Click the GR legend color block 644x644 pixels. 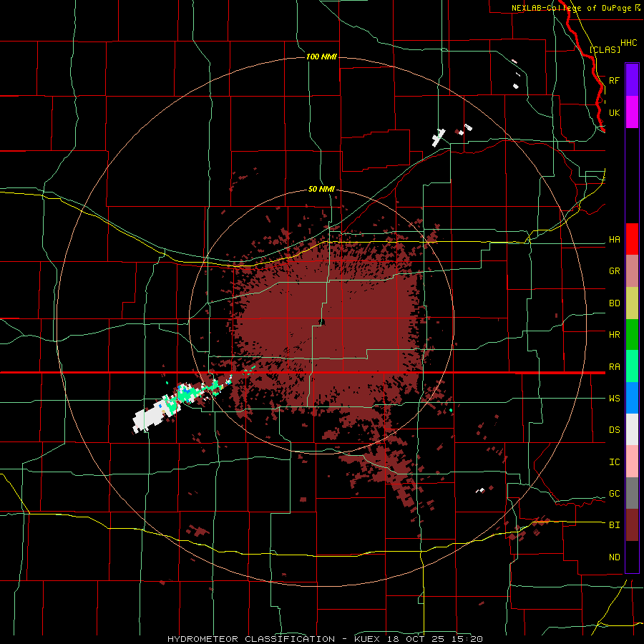point(632,271)
